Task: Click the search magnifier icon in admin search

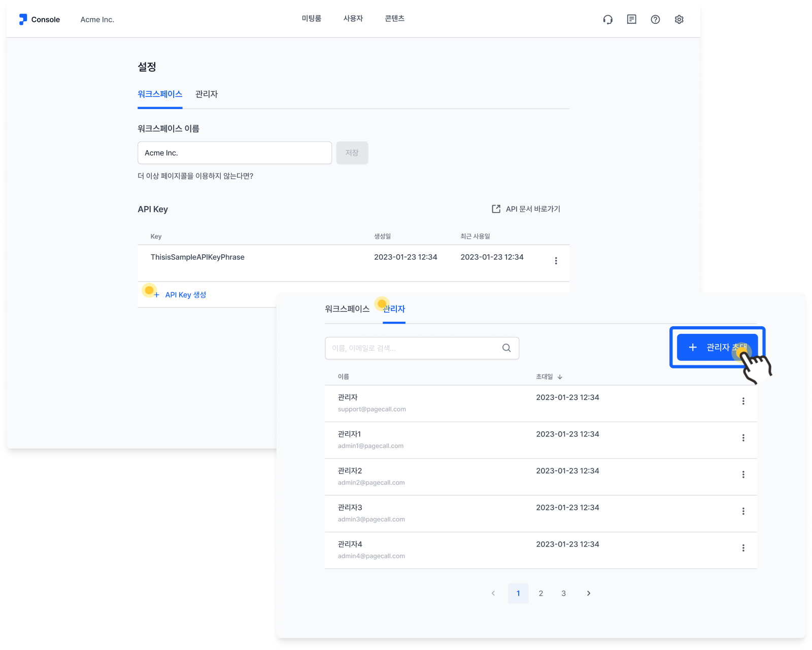Action: pyautogui.click(x=506, y=348)
